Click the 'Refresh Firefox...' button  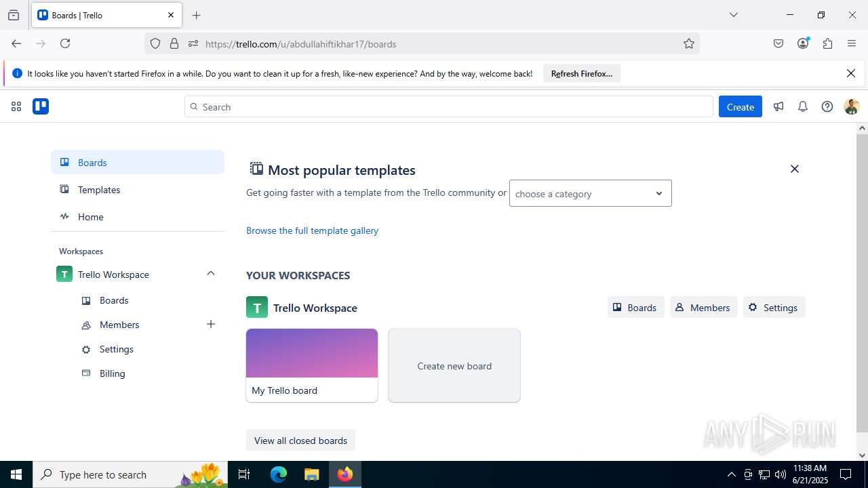[582, 73]
